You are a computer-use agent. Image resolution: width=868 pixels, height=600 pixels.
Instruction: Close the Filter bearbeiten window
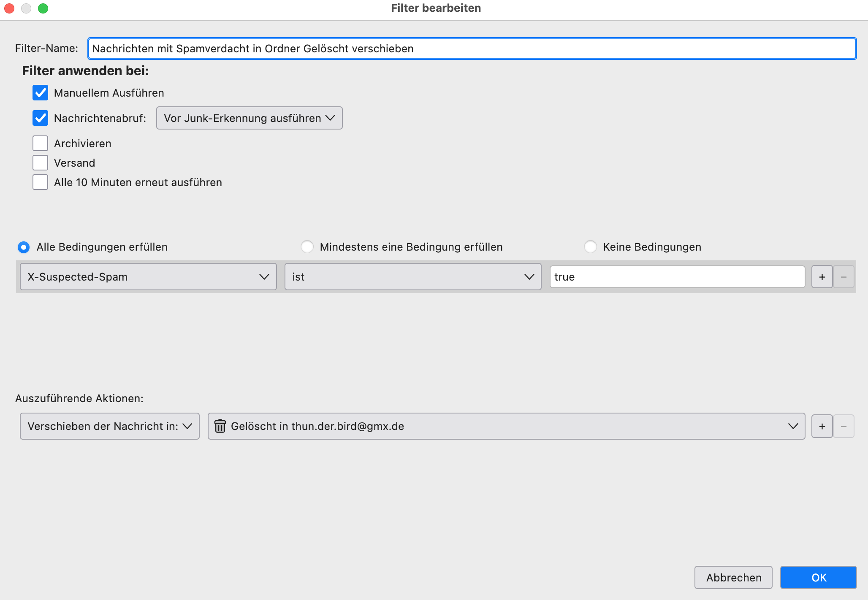click(x=9, y=8)
